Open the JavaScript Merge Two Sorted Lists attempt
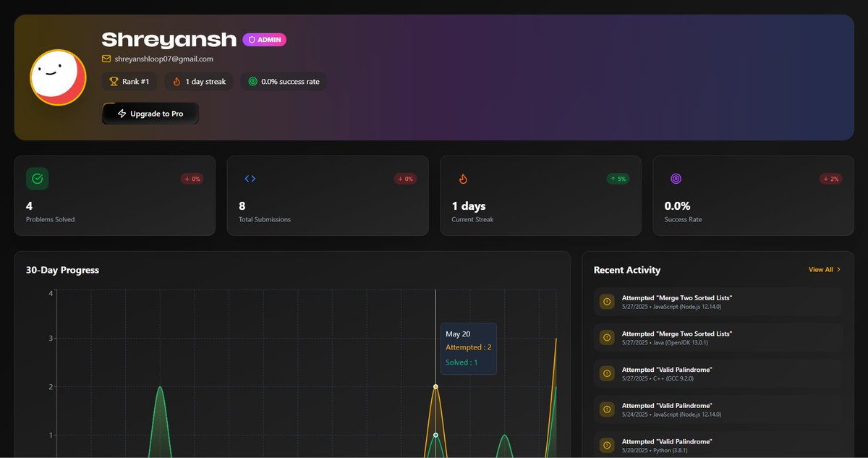 pos(718,302)
